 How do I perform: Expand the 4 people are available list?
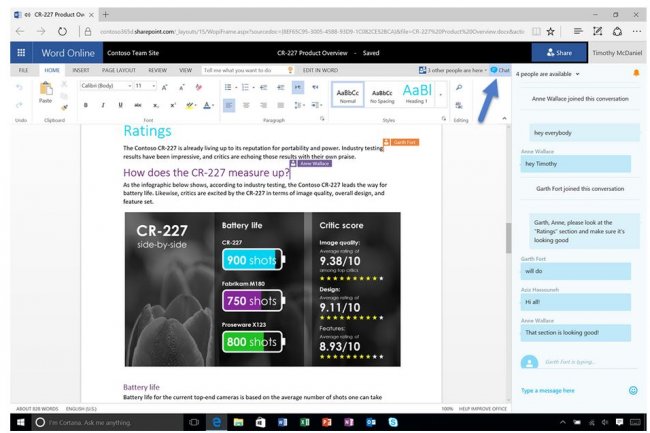pyautogui.click(x=547, y=74)
